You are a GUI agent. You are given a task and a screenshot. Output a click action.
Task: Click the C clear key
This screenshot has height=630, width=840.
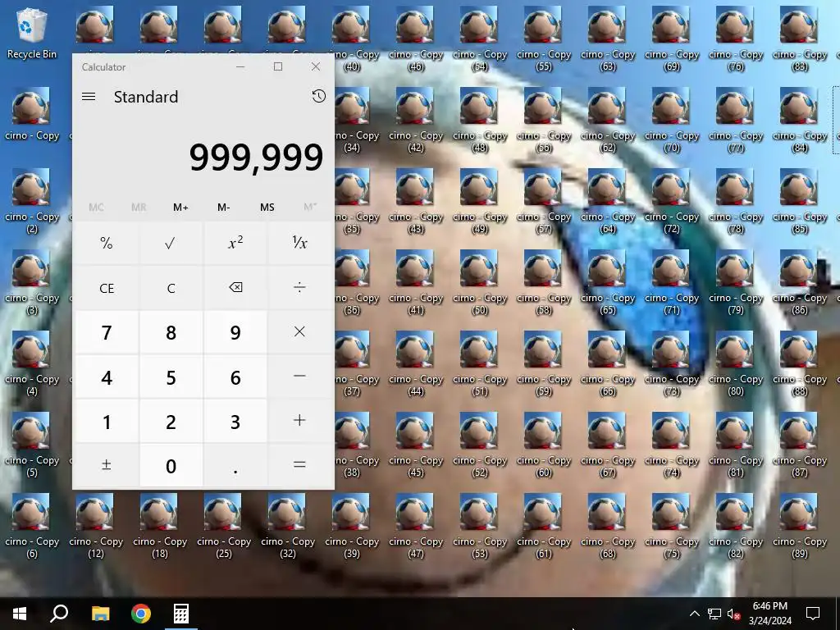(x=171, y=288)
